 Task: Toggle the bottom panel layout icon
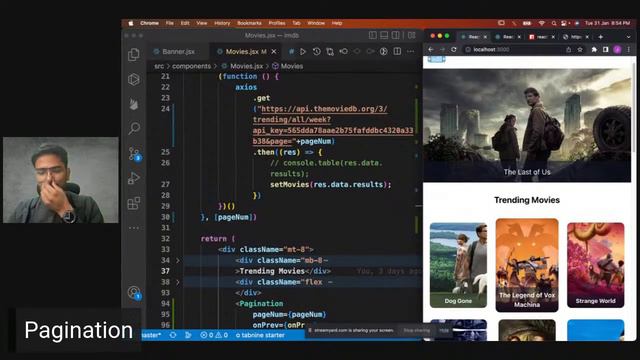pos(384,36)
